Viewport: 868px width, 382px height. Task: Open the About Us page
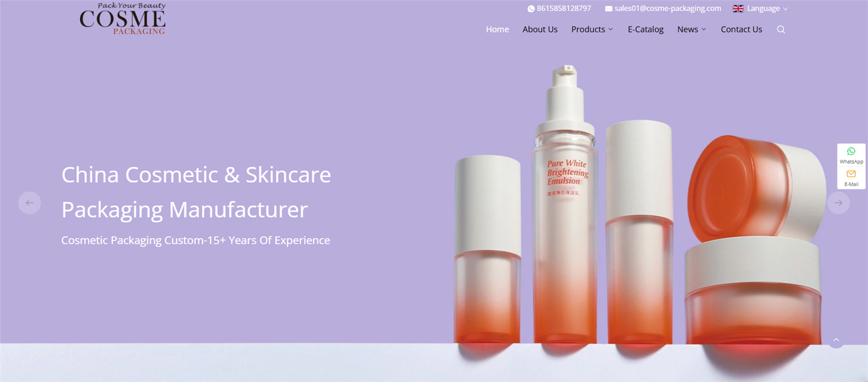point(540,29)
